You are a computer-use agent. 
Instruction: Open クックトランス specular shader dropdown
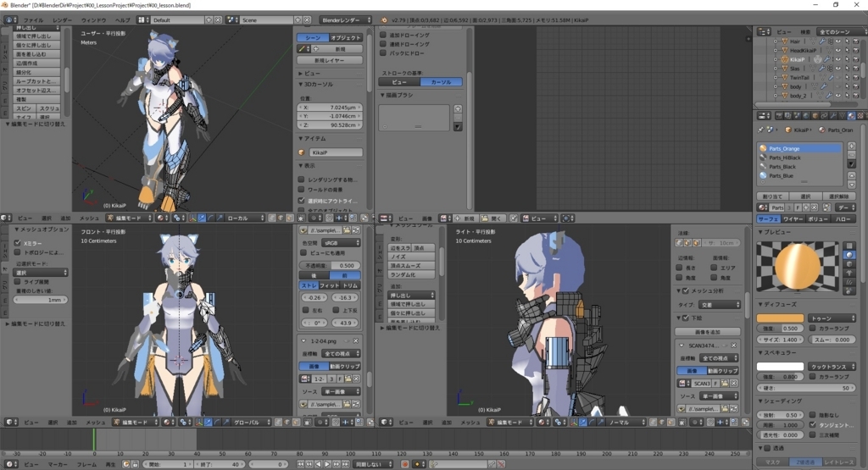coord(832,366)
